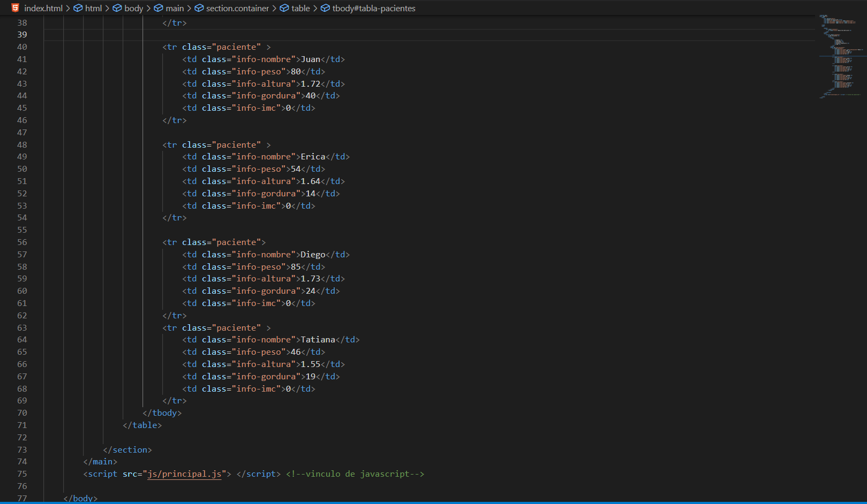Click the closing </table> tag
Screen dimensions: 867x504
(142, 425)
